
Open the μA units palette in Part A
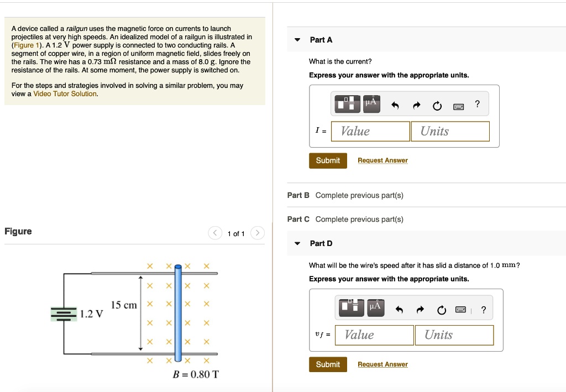371,104
